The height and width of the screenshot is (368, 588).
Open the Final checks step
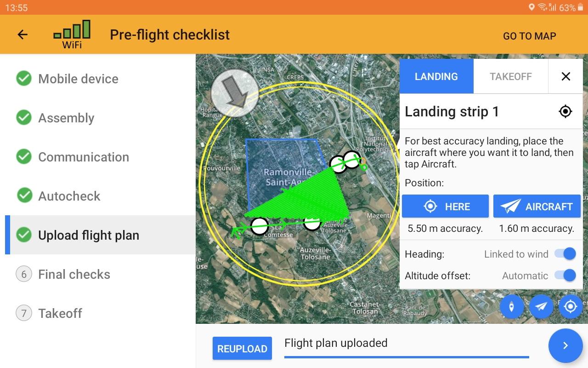(x=74, y=274)
